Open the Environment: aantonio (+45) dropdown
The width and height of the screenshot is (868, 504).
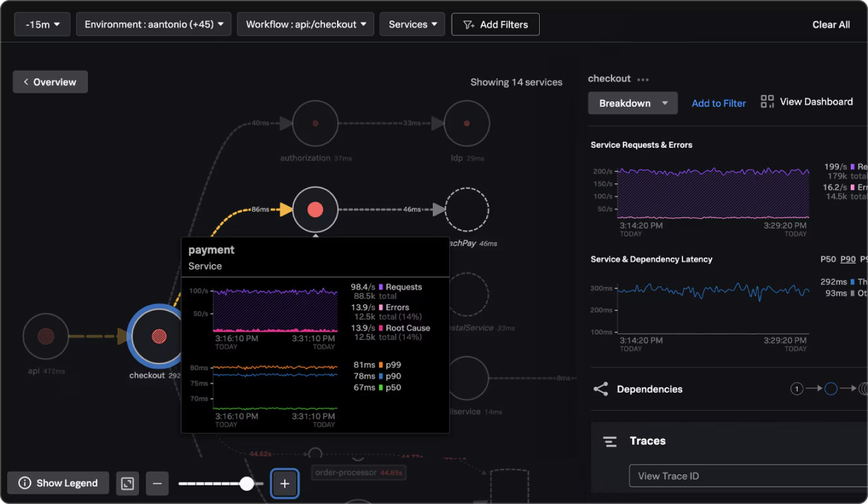[x=153, y=24]
